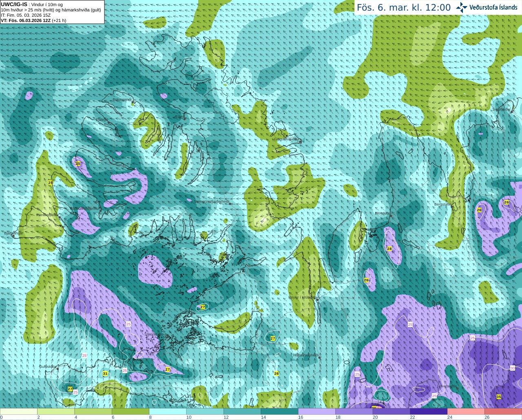522x420 pixels.
Task: Click the yellow 27 gust marker near Holtavörðuheiði
Action: (x=273, y=338)
